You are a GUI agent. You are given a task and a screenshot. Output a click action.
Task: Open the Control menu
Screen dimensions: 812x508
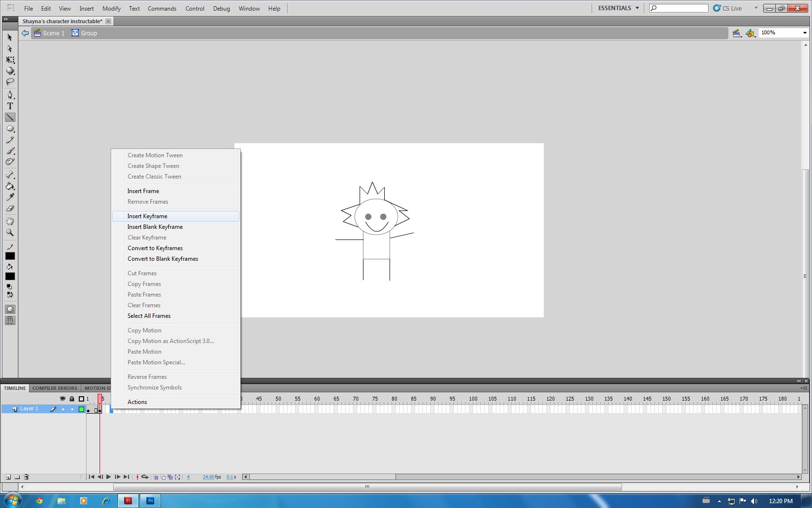(x=195, y=8)
